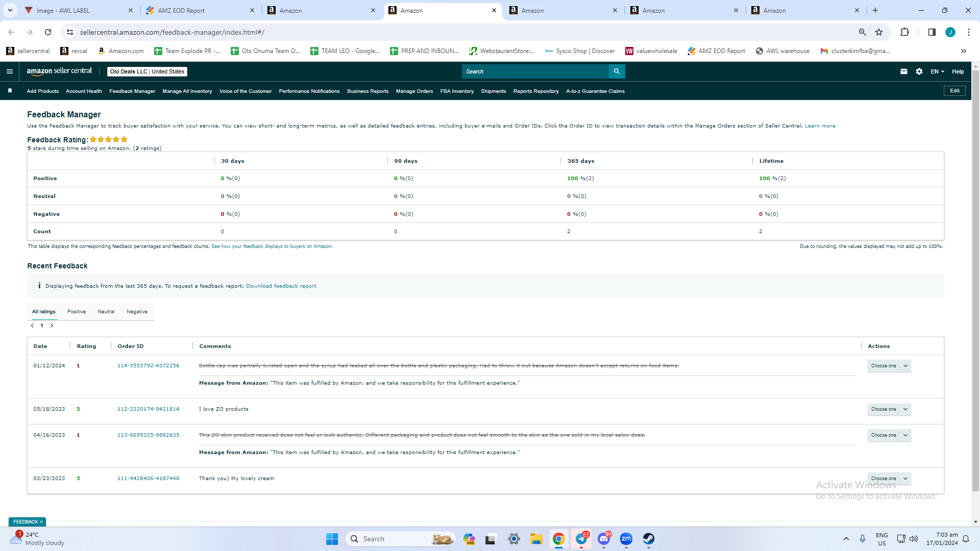Image resolution: width=980 pixels, height=551 pixels.
Task: Click Olo Deals LLC United States account switcher
Action: point(147,71)
